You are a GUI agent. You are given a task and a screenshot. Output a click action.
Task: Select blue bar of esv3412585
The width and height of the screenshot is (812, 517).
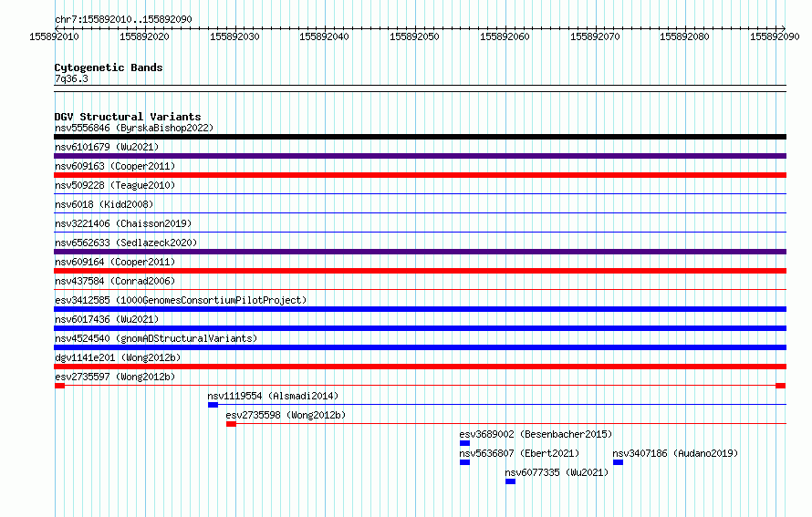[x=420, y=309]
